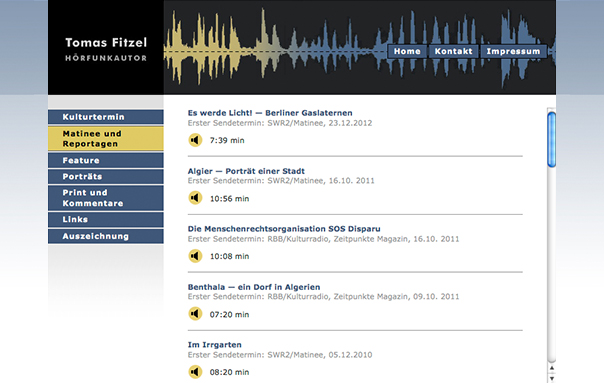This screenshot has height=383, width=604.
Task: Click the 7:39 min duration text
Action: pyautogui.click(x=227, y=140)
